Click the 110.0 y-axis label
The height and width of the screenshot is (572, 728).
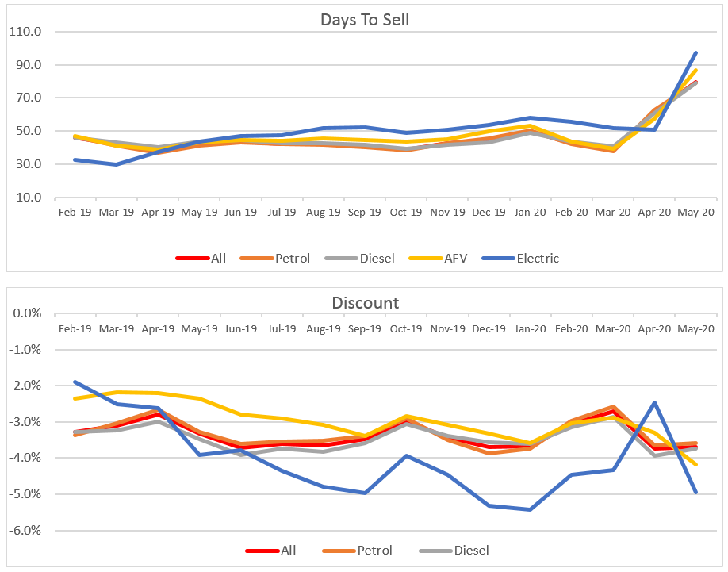click(x=25, y=33)
